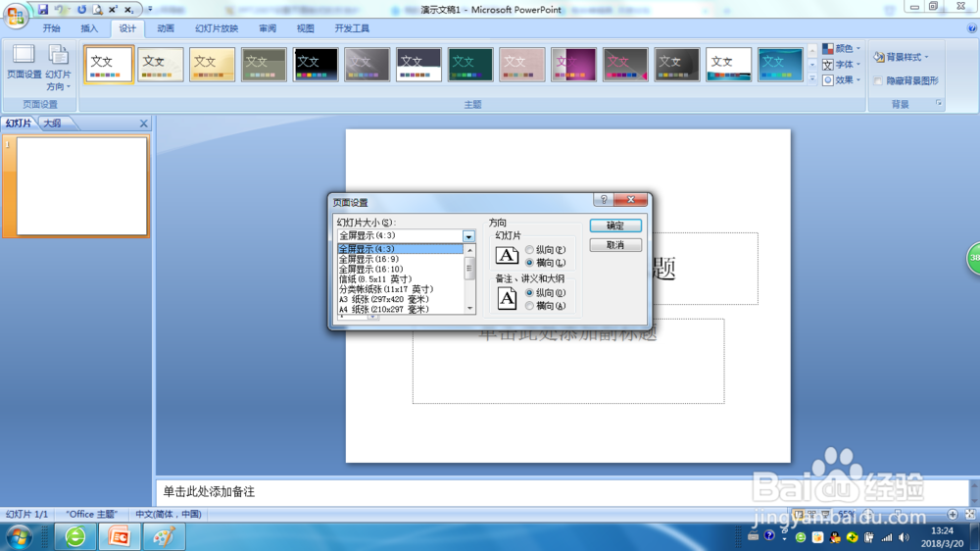Click the zoom in plus icon
Image resolution: width=980 pixels, height=551 pixels.
pos(953,514)
